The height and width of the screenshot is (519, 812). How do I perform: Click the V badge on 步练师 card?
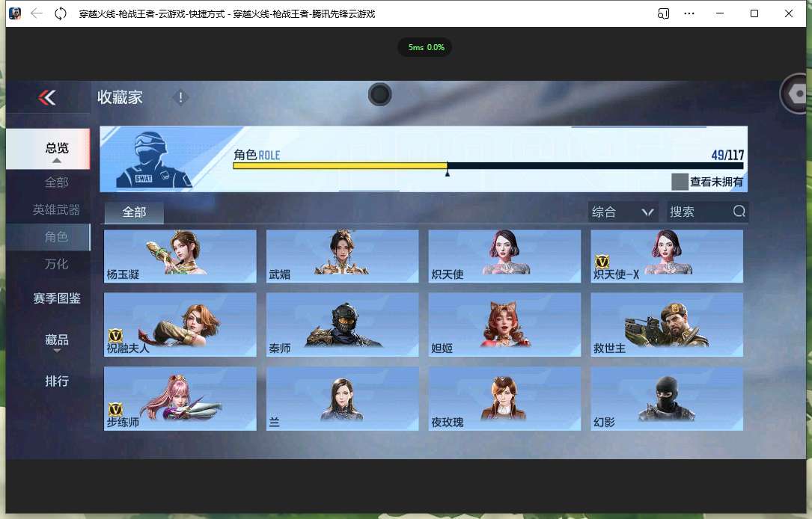pos(115,409)
